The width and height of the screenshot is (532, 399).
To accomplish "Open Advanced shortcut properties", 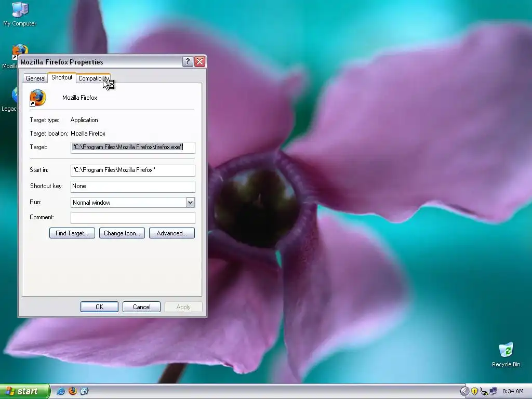I will coord(171,233).
